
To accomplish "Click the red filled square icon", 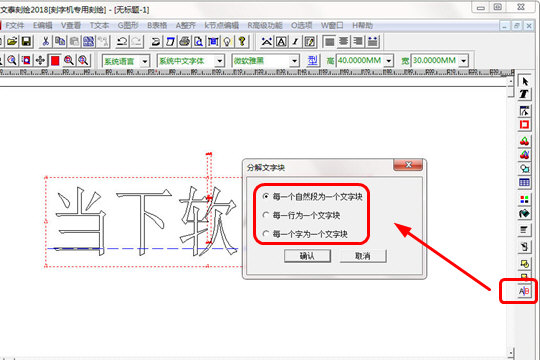I will [55, 61].
